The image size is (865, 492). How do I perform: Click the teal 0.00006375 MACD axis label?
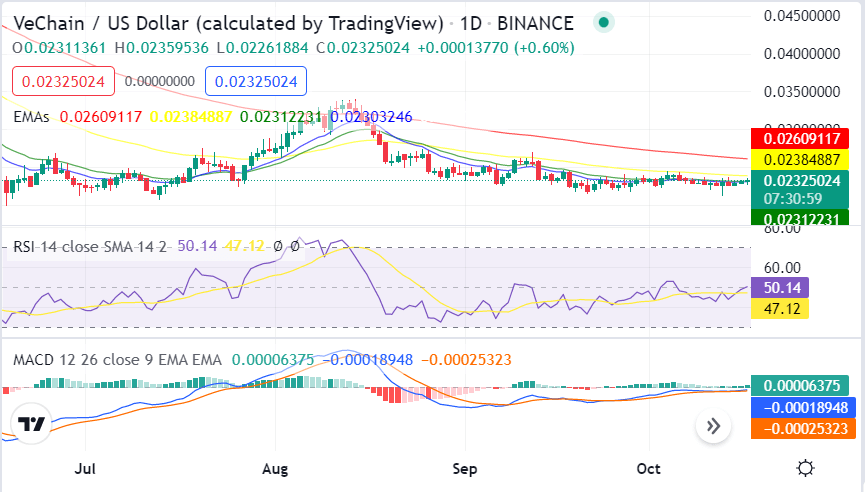pyautogui.click(x=800, y=386)
